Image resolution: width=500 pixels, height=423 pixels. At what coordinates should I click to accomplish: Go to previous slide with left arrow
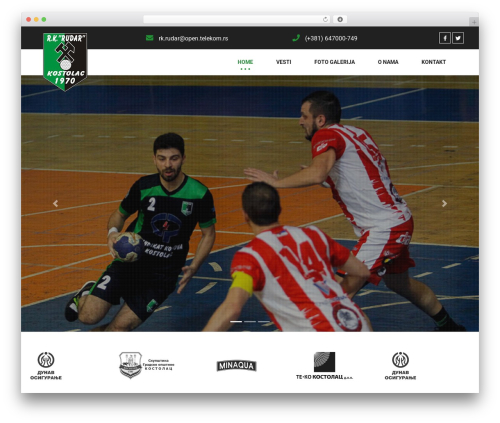point(55,203)
